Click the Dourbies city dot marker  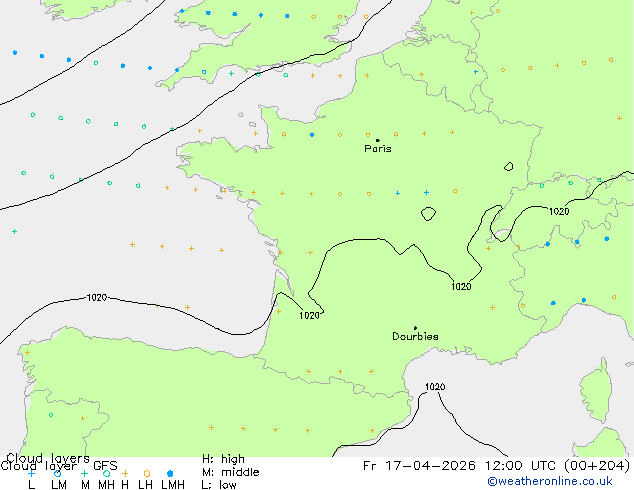point(415,328)
